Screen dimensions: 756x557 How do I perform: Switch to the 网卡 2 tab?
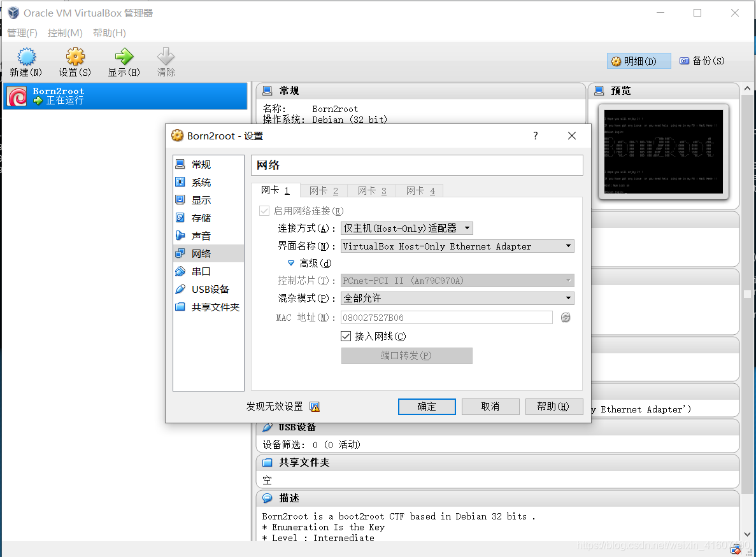tap(322, 190)
